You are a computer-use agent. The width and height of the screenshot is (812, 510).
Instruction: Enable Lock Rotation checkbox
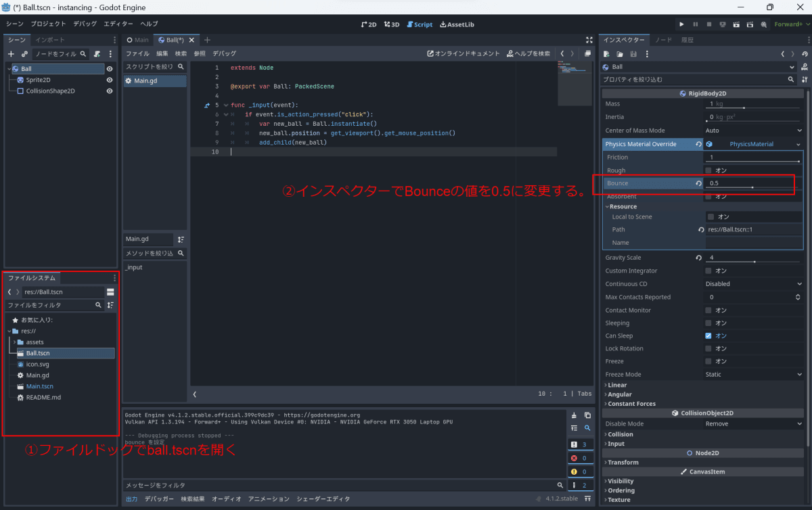click(x=708, y=348)
